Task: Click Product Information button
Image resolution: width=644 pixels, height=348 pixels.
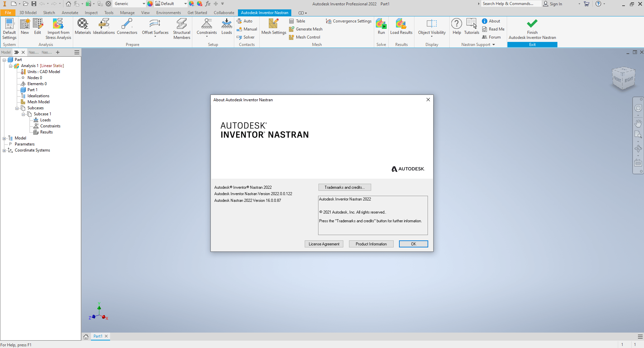Action: [x=371, y=244]
